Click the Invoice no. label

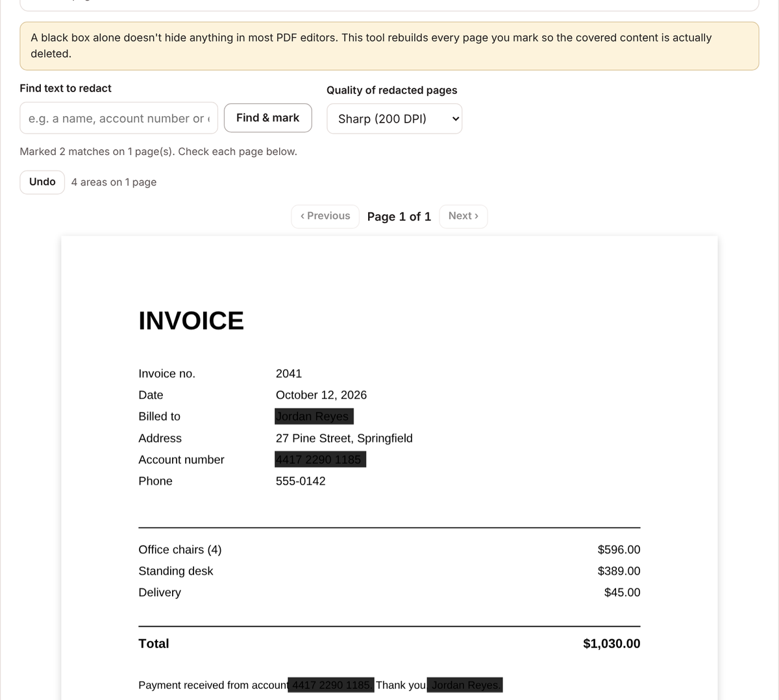click(167, 374)
